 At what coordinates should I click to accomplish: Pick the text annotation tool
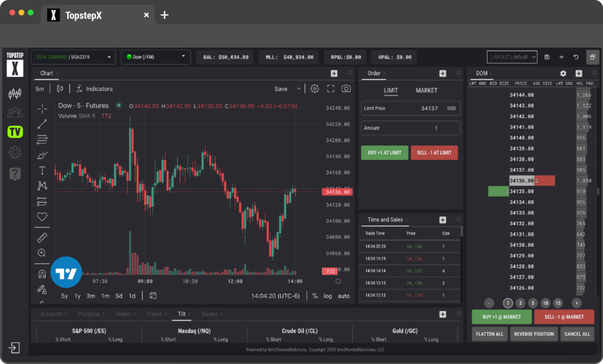(42, 170)
